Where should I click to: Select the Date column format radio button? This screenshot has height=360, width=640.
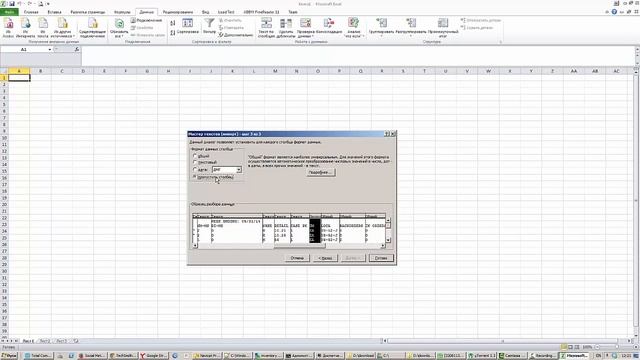(195, 169)
